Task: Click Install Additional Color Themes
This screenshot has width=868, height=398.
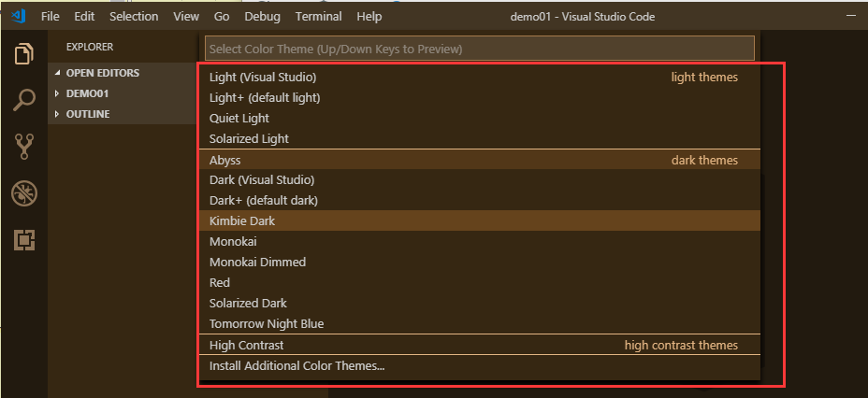Action: [297, 366]
